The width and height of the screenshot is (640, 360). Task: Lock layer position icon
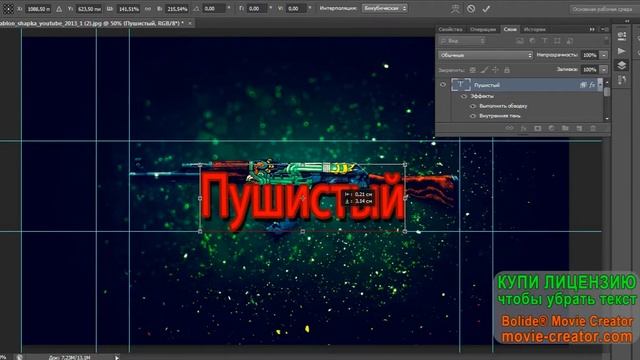pos(495,70)
